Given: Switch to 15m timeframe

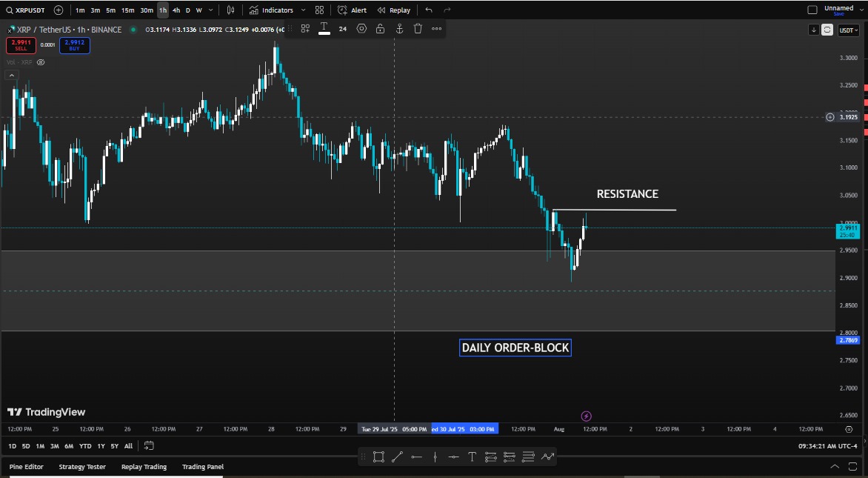Looking at the screenshot, I should (128, 10).
